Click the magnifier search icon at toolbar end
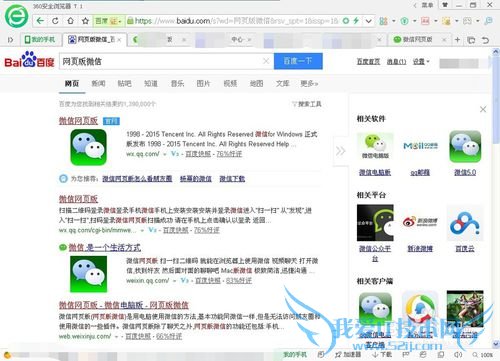The height and width of the screenshot is (361, 500). pos(488,21)
